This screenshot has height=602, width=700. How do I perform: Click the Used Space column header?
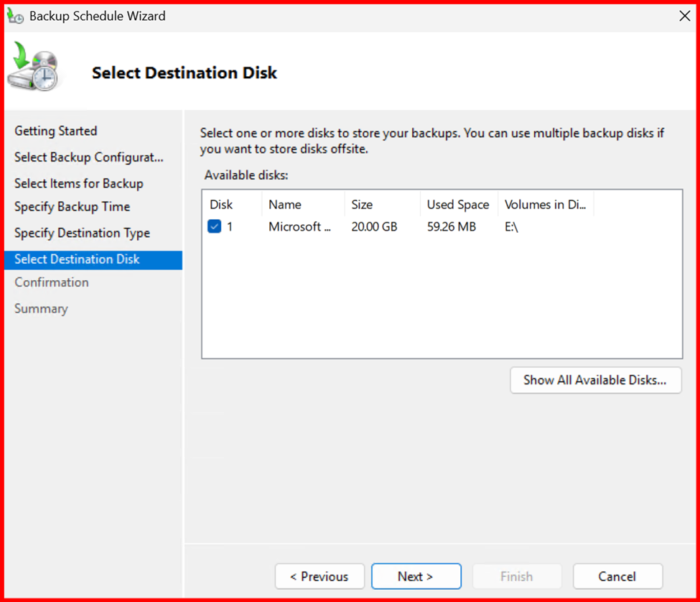[x=457, y=205]
